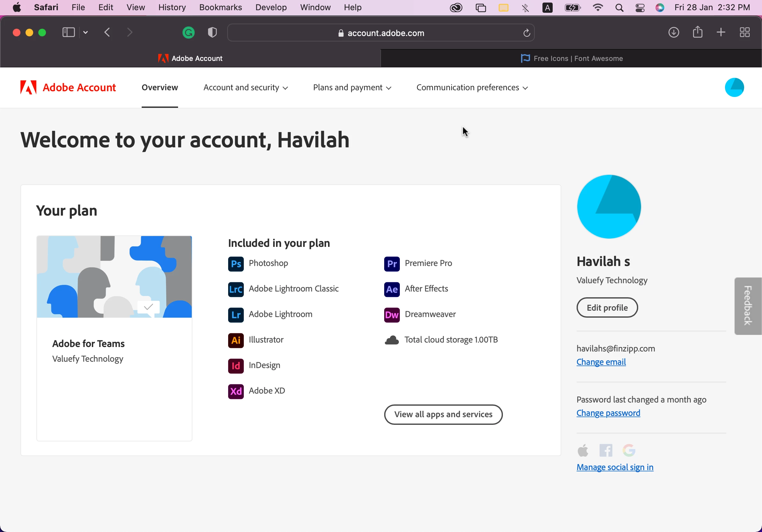762x532 pixels.
Task: Click the Grammarly extension icon in toolbar
Action: (x=189, y=33)
